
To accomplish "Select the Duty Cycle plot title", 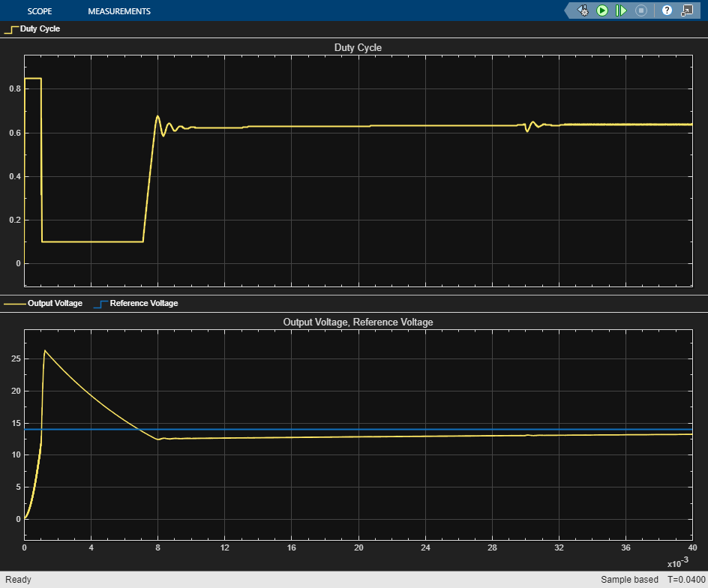I will point(358,48).
